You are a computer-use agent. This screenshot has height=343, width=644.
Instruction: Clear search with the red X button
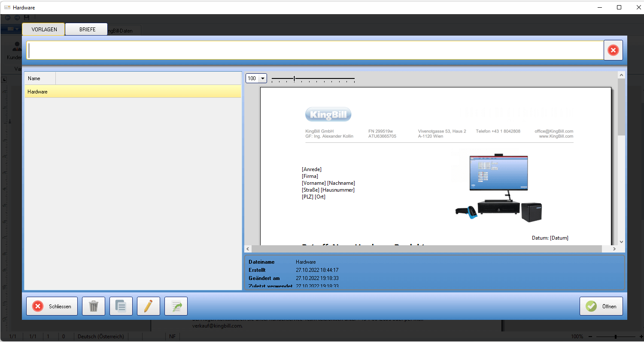[613, 50]
